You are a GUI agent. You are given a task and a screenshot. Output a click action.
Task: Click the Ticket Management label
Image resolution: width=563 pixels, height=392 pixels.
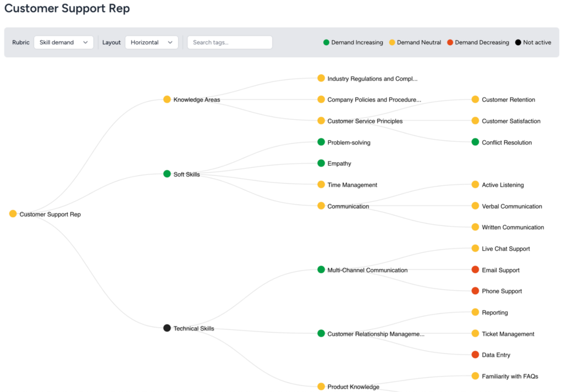[508, 334]
